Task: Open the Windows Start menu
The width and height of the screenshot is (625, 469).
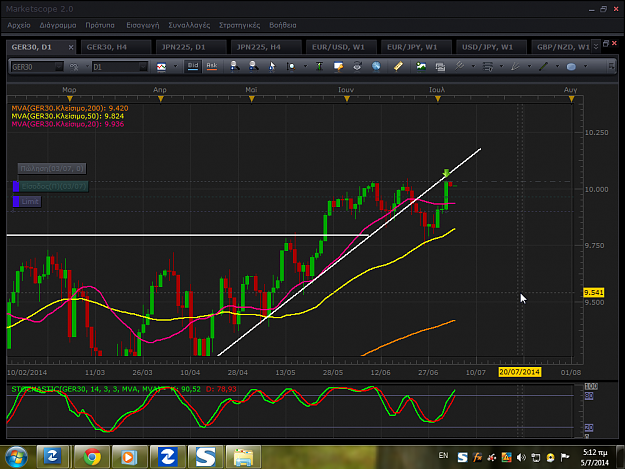Action: [16, 457]
